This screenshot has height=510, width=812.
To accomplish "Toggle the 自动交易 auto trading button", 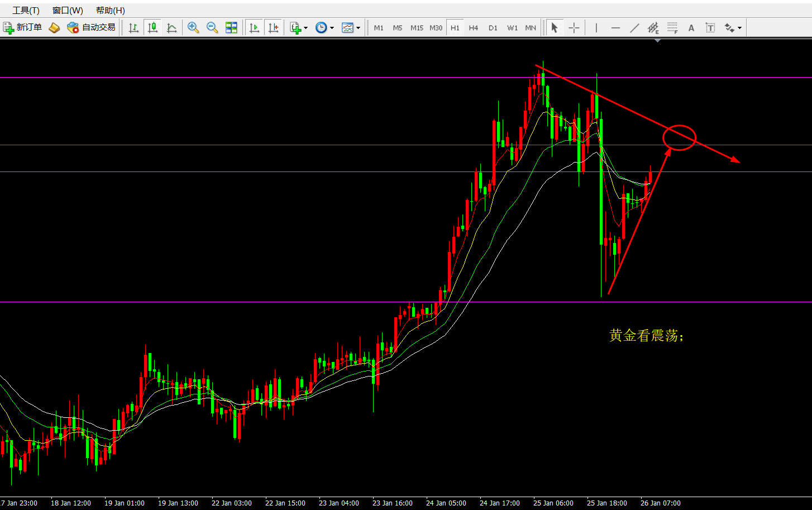I will pyautogui.click(x=91, y=27).
